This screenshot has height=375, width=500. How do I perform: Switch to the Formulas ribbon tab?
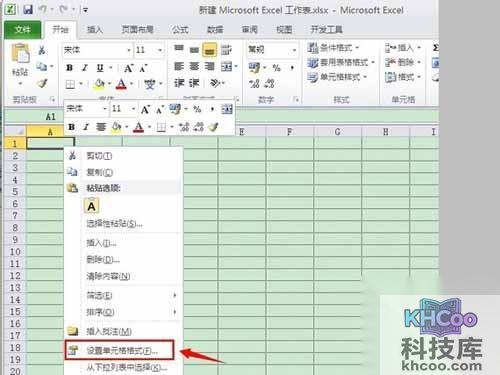(x=180, y=30)
